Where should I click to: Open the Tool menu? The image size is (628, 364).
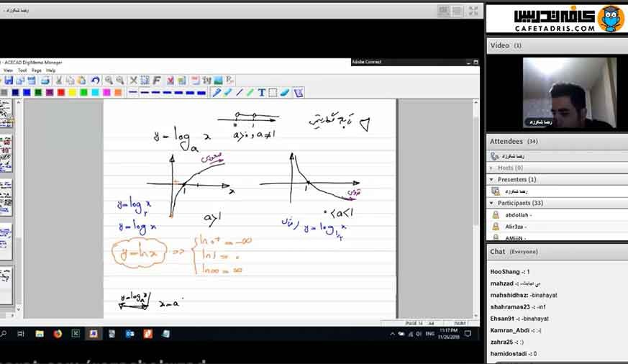22,70
